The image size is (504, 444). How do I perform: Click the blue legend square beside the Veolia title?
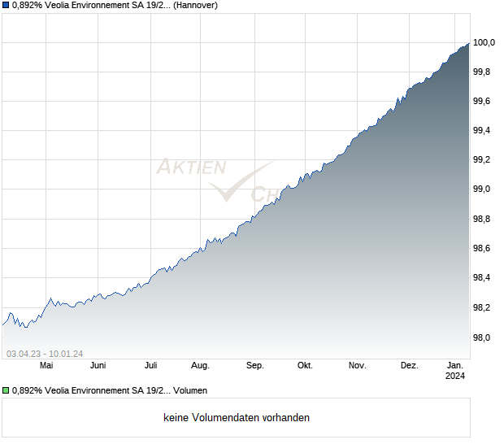[x=6, y=6]
